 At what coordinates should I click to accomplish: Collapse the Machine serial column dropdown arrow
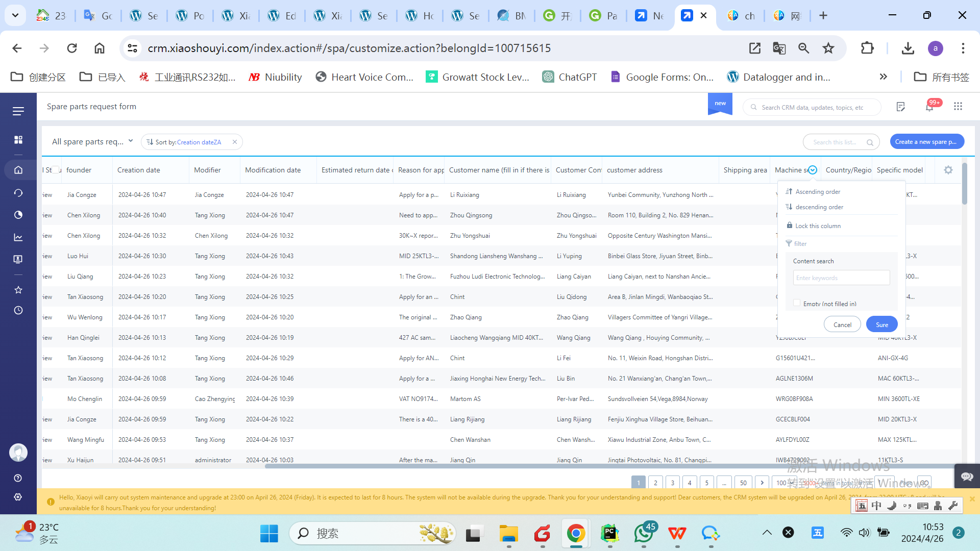(x=813, y=170)
